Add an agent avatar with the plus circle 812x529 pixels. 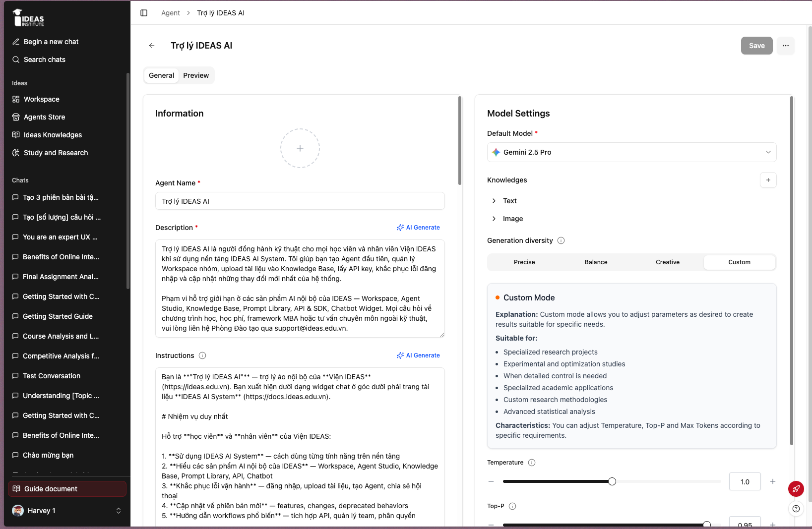click(300, 148)
